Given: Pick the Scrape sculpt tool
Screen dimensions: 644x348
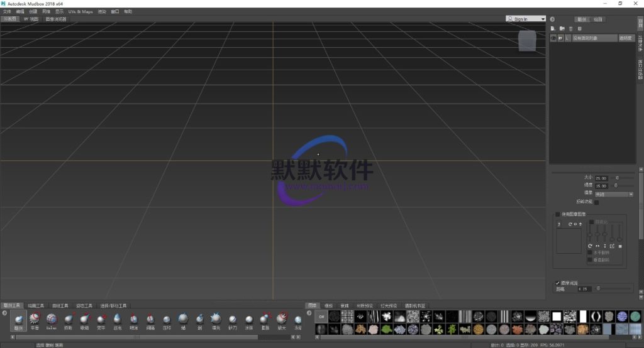Looking at the screenshot, I should coord(199,320).
